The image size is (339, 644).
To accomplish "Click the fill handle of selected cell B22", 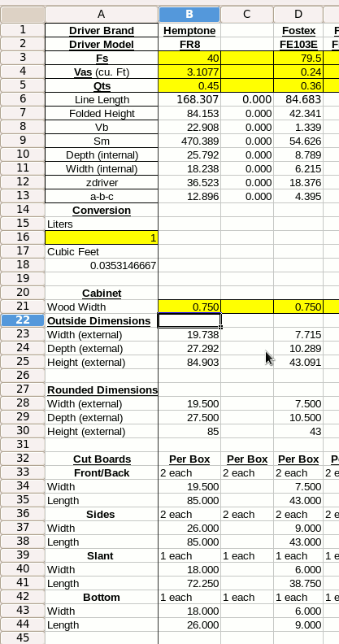I will pyautogui.click(x=221, y=328).
